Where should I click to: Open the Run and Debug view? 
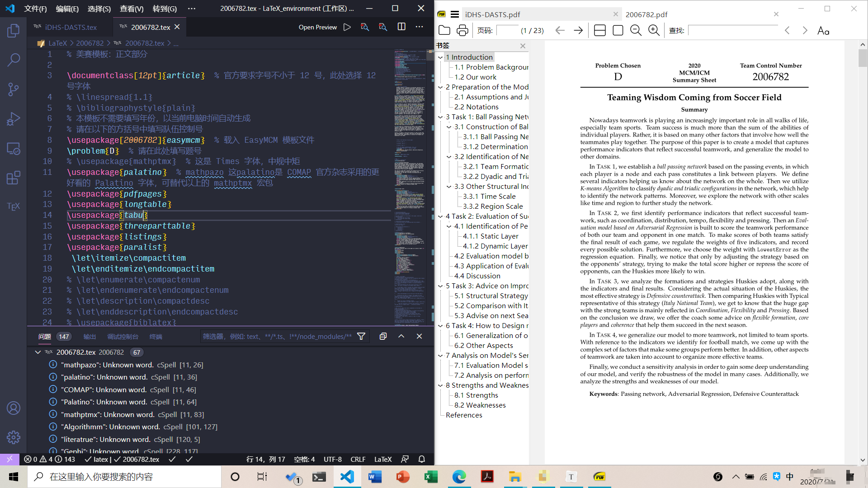tap(14, 119)
